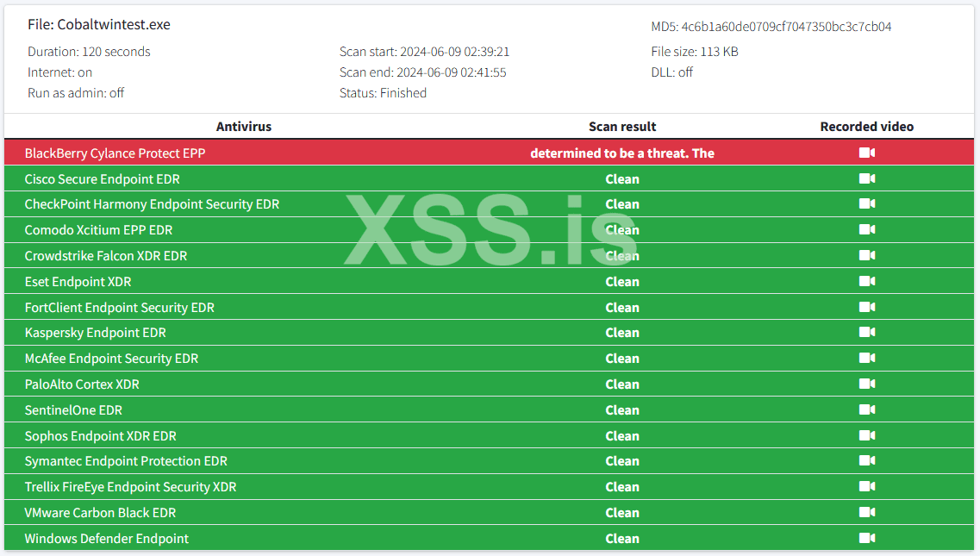The width and height of the screenshot is (980, 556).
Task: Select the Kaspersky Endpoint EDR name
Action: tap(95, 333)
